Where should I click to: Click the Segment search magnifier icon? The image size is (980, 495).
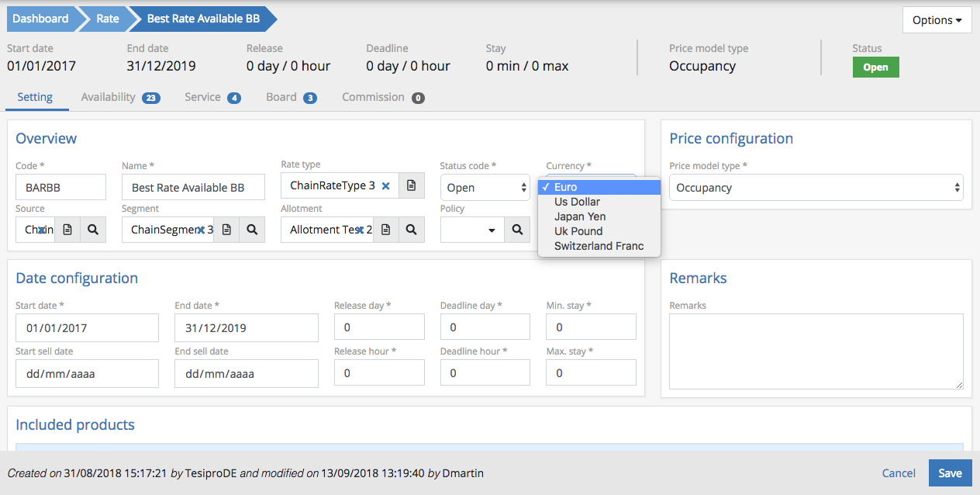252,230
